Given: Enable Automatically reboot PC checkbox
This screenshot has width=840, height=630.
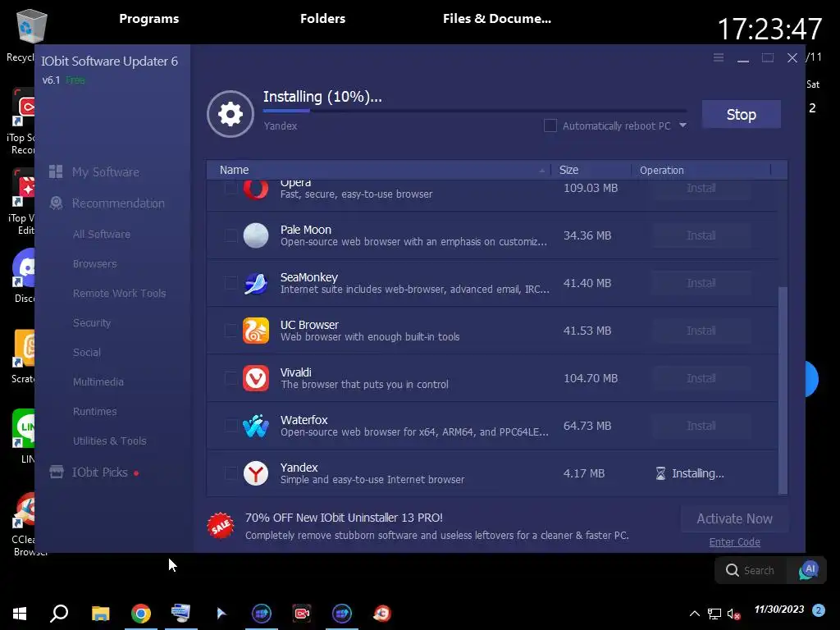Looking at the screenshot, I should [550, 126].
